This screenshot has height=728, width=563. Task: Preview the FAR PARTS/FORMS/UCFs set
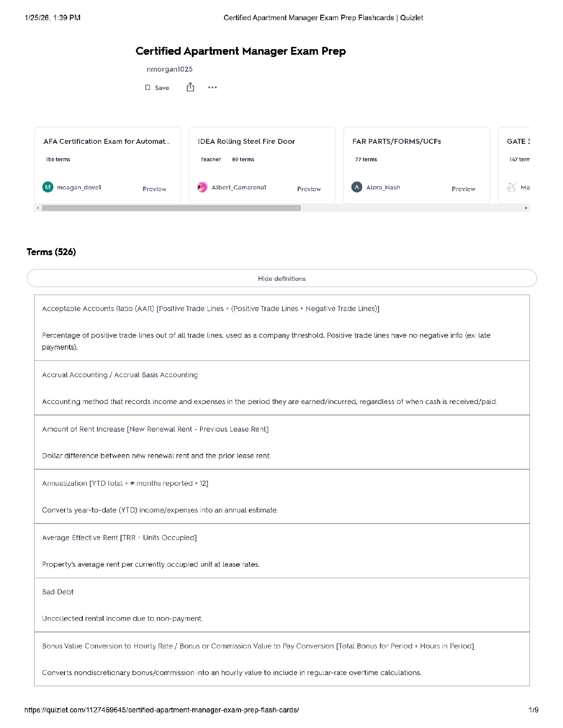[x=463, y=189]
